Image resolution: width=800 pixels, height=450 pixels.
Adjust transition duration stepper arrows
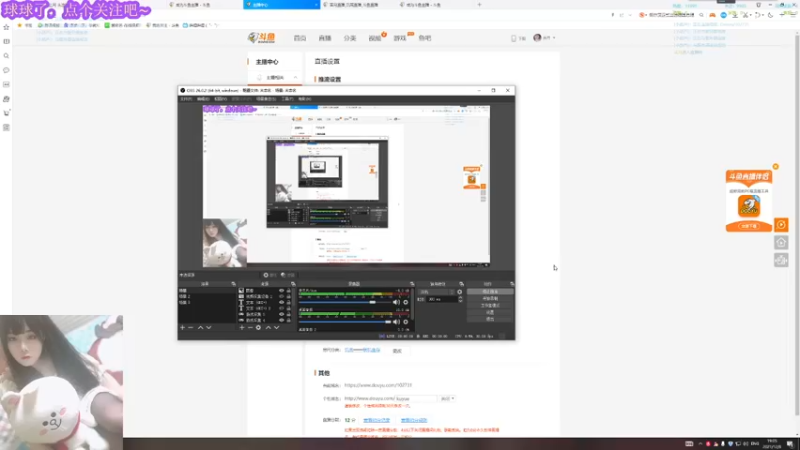tap(460, 299)
